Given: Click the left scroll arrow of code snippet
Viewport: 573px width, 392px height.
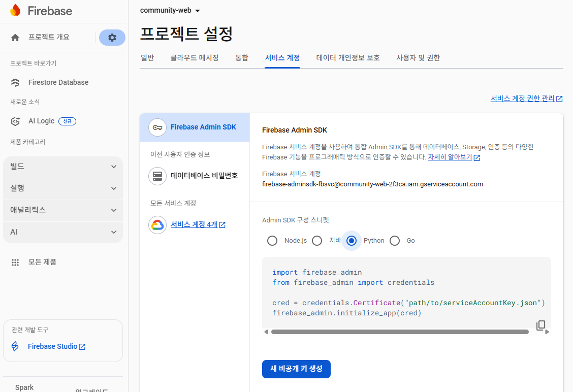Looking at the screenshot, I should click(266, 332).
